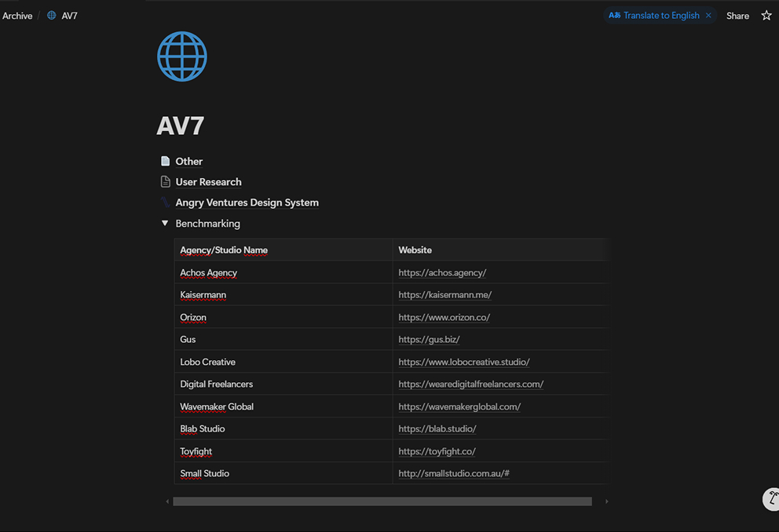Click the scrollbar left arrow
779x532 pixels.
pyautogui.click(x=167, y=501)
